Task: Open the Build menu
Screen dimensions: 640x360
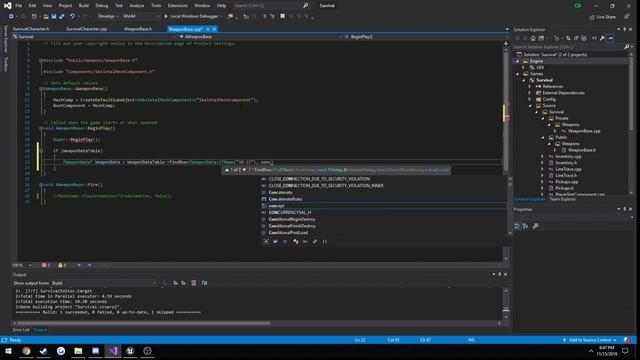Action: click(84, 6)
